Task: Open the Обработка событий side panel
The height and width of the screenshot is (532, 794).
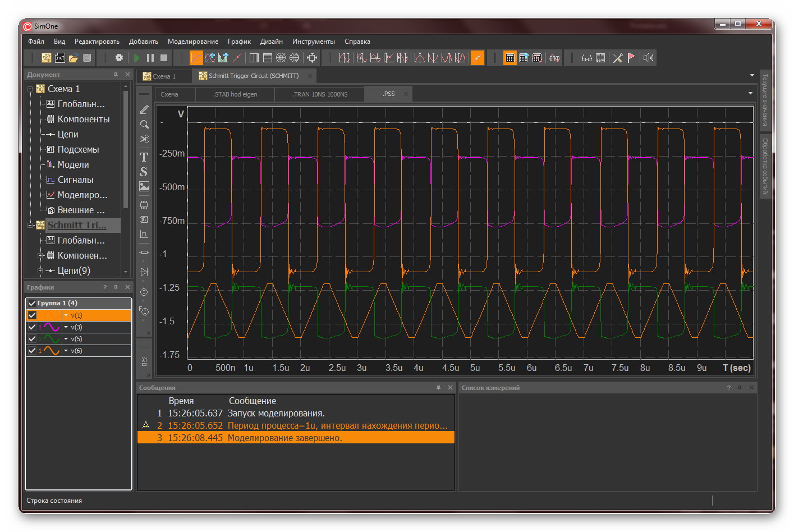Action: [764, 166]
